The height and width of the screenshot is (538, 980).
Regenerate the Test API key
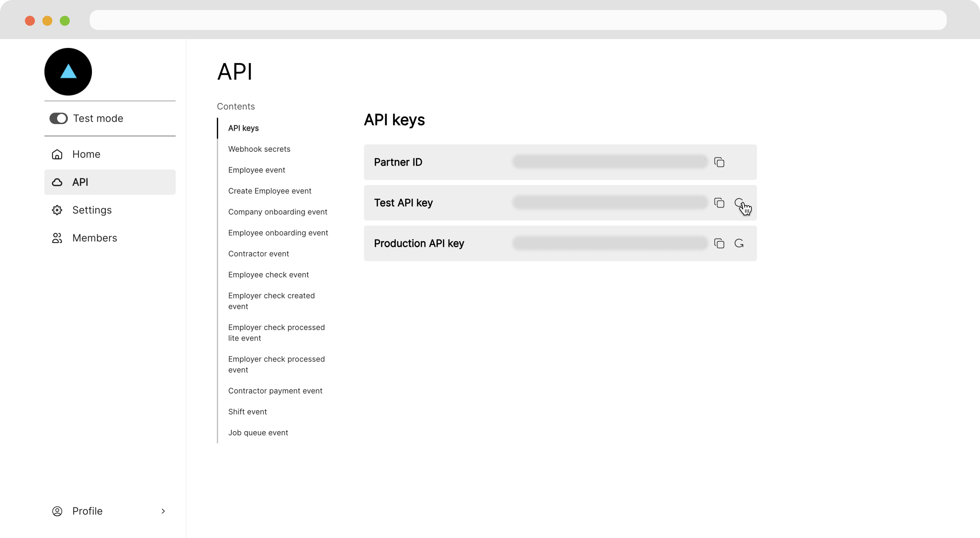[x=739, y=203]
